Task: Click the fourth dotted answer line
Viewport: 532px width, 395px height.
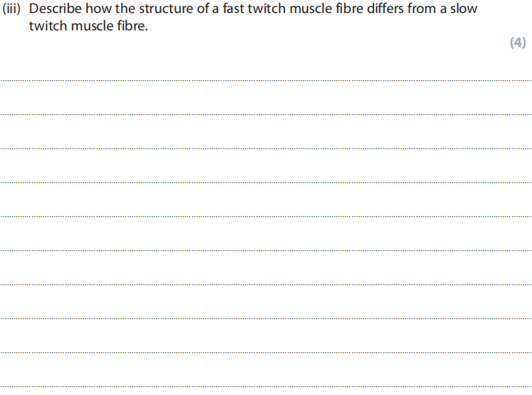Action: point(266,182)
